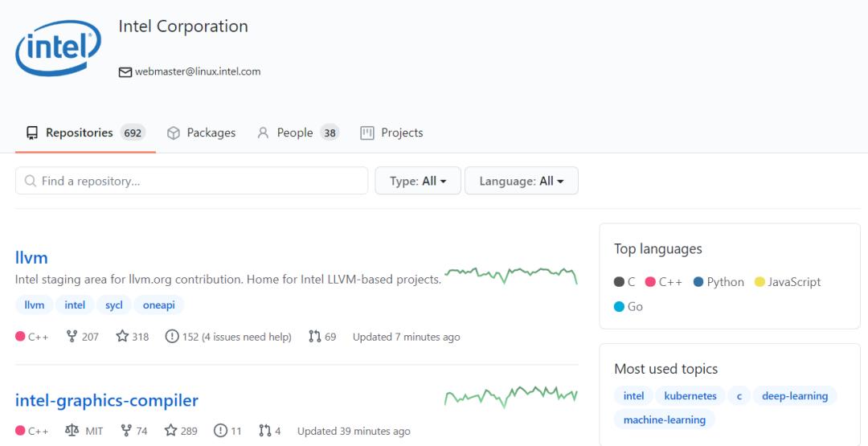
Task: Open the Type: All dropdown
Action: tap(418, 181)
